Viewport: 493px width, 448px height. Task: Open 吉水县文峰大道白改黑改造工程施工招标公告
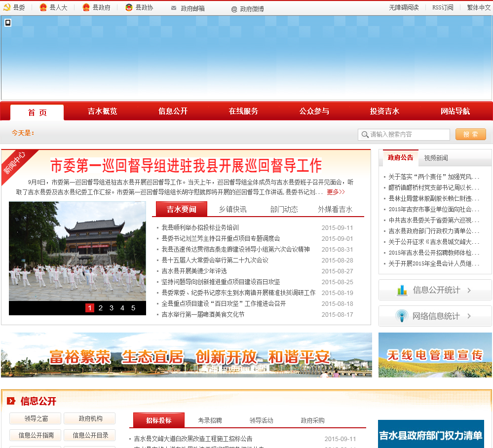point(193,439)
